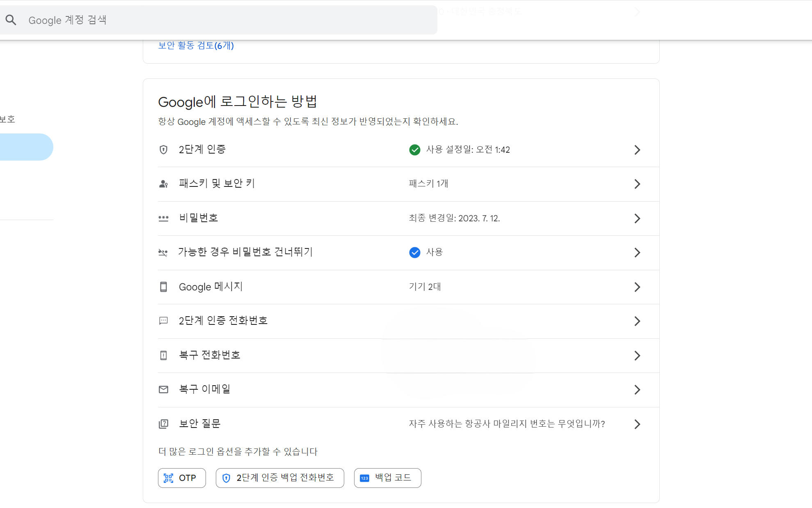This screenshot has height=508, width=812.
Task: Click the password asterisks icon
Action: pos(163,218)
